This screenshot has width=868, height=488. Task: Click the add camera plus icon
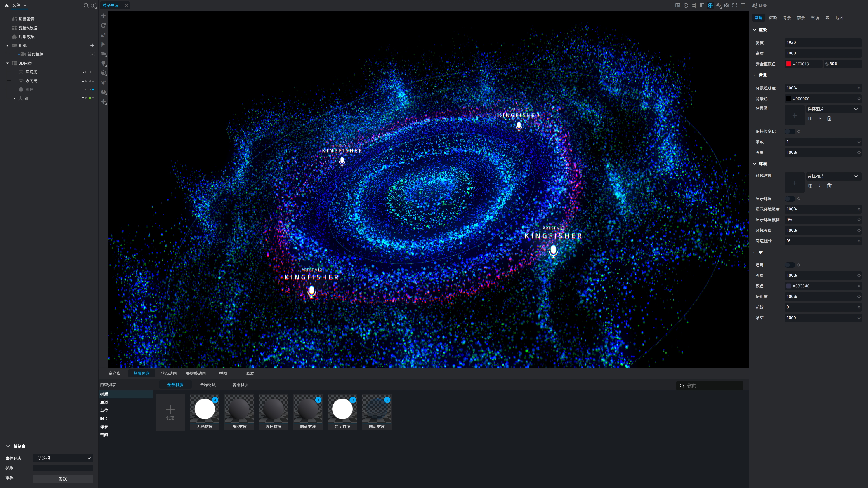(x=92, y=45)
